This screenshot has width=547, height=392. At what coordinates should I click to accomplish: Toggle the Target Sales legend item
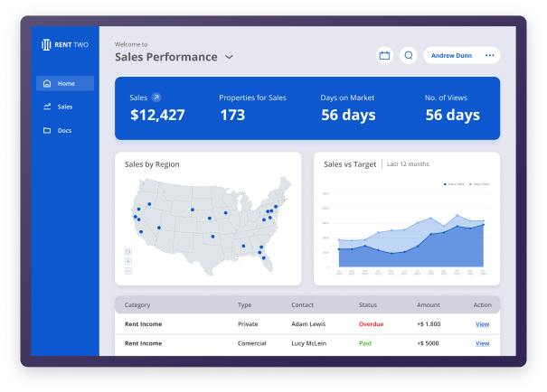[479, 184]
